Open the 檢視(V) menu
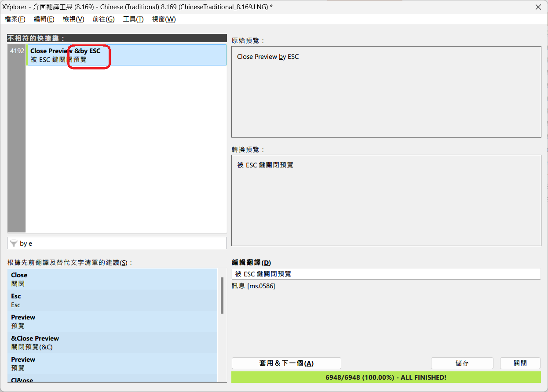548x392 pixels. pos(73,19)
